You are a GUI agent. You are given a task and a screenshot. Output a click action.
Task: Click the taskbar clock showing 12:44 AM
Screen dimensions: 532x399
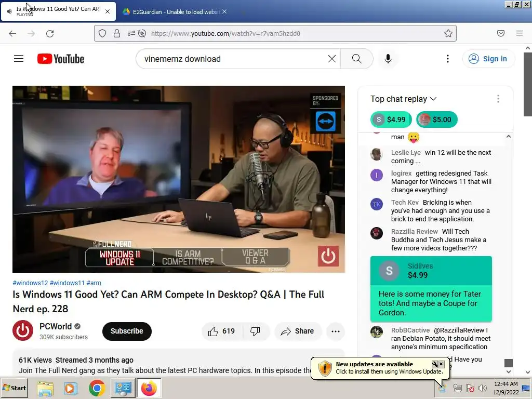point(506,388)
